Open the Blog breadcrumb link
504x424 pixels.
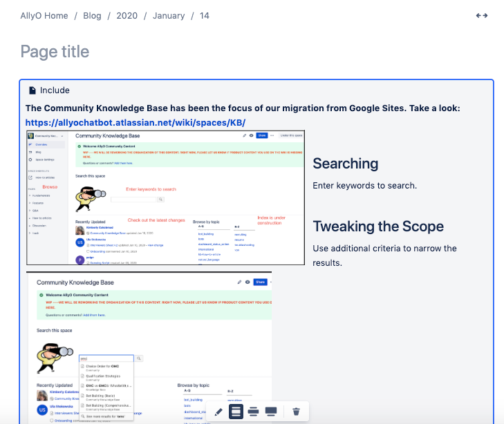click(92, 16)
